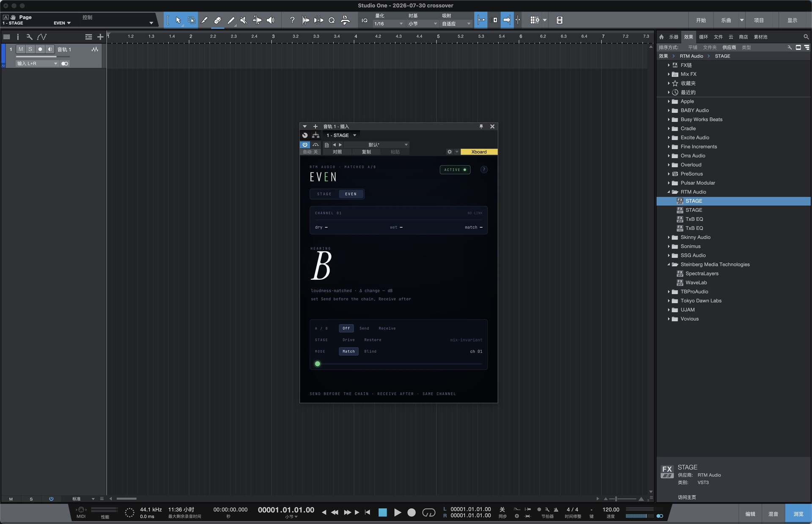Click the video player film icon

point(560,20)
